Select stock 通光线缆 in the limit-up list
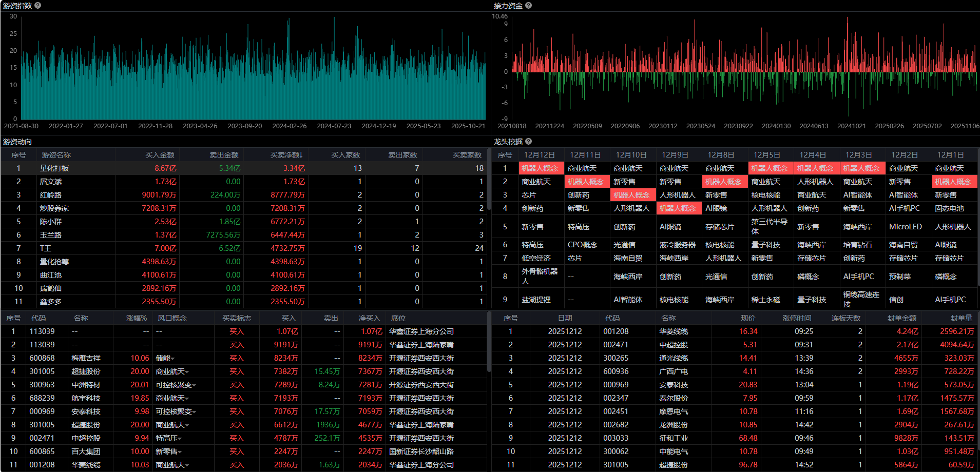Viewport: 980px width, 472px height. click(x=674, y=358)
